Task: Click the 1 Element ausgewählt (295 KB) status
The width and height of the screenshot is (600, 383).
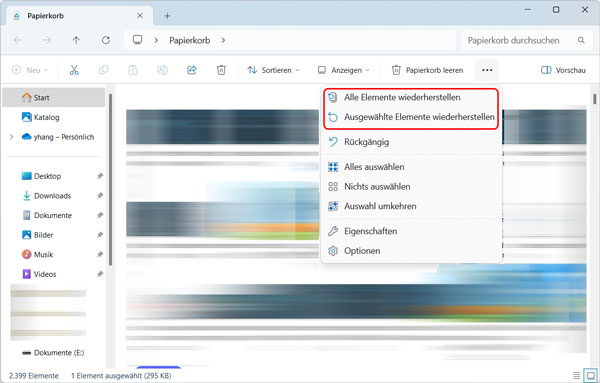Action: [121, 376]
